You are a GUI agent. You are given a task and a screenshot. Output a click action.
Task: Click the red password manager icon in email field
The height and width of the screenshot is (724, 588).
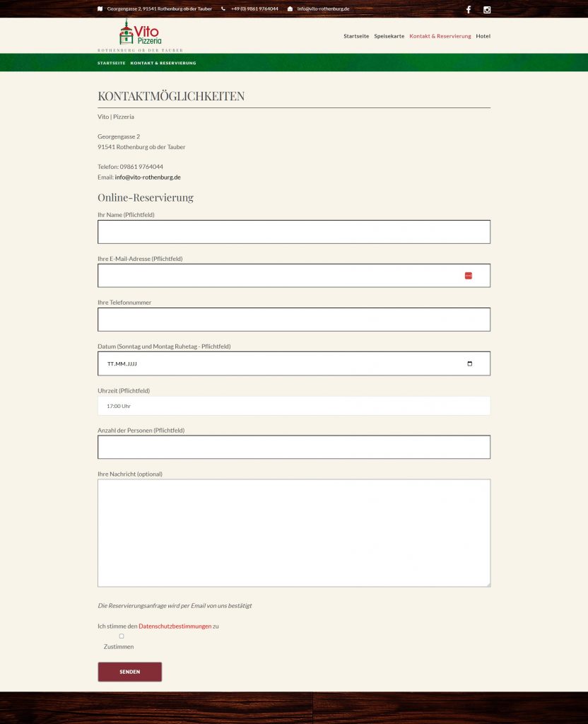[468, 276]
